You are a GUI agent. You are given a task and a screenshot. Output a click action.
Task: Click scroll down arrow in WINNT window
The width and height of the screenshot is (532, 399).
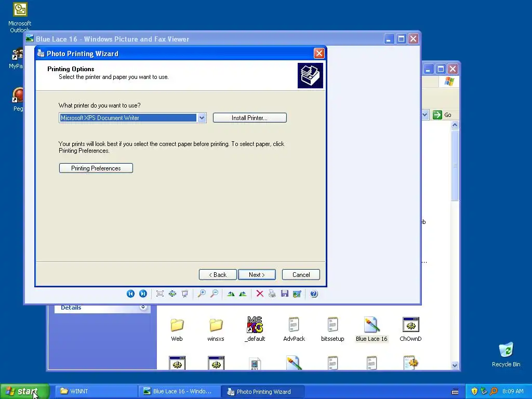coord(455,365)
